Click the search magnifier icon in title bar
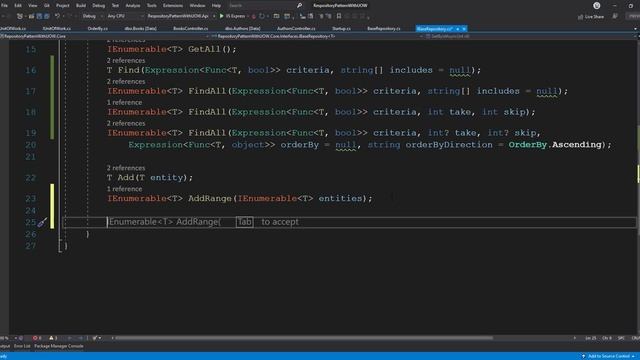The image size is (640, 360). [299, 5]
